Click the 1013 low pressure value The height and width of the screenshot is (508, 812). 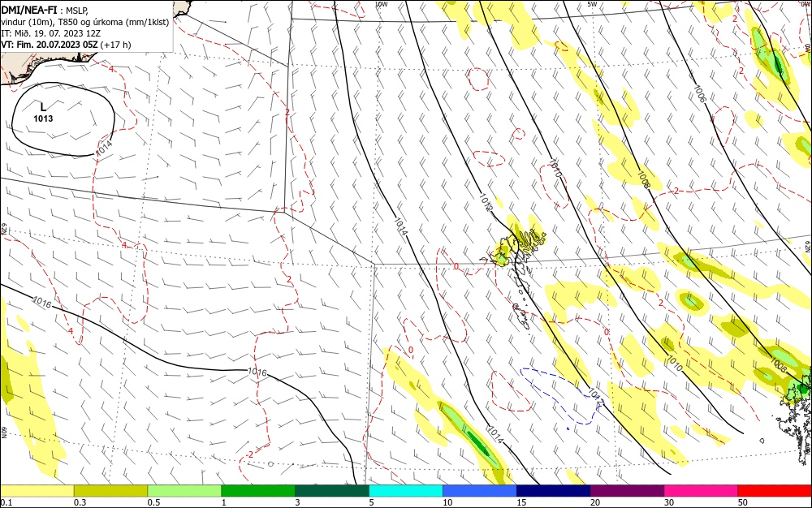(43, 118)
